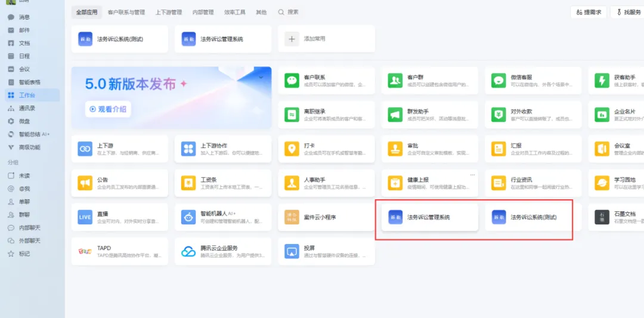Click the 提需求 button

click(x=589, y=13)
